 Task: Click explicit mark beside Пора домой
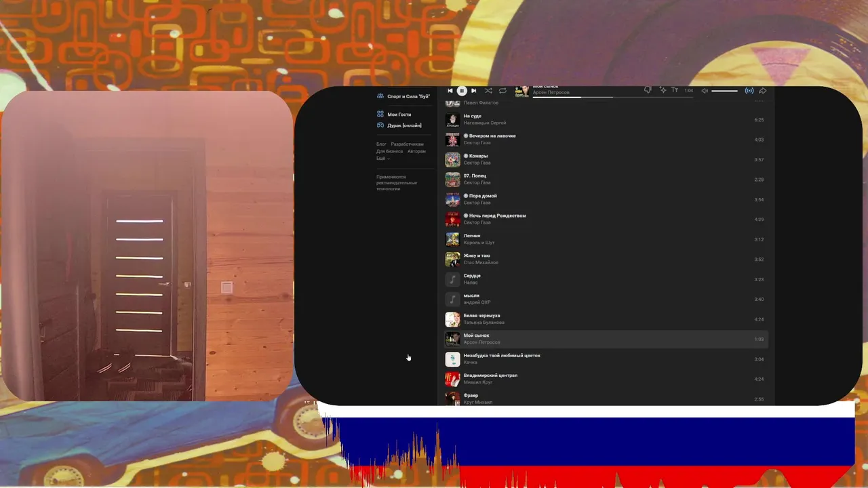(x=467, y=196)
